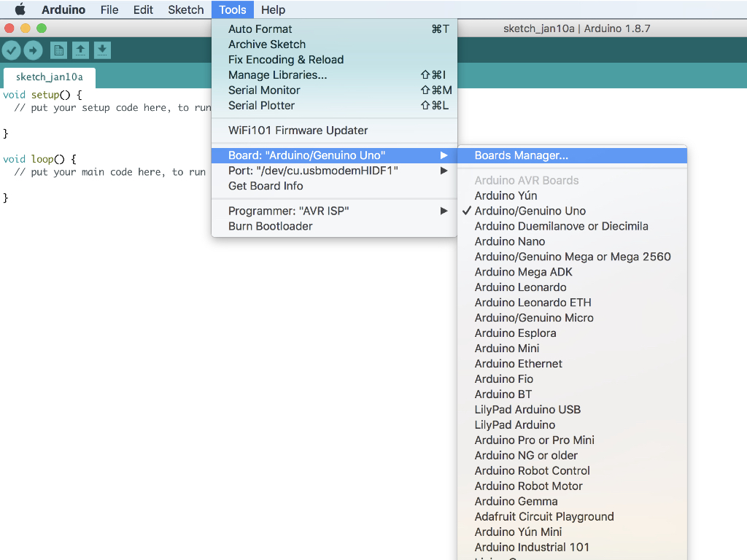The width and height of the screenshot is (747, 560).
Task: Expand the Port submenu
Action: click(x=334, y=171)
